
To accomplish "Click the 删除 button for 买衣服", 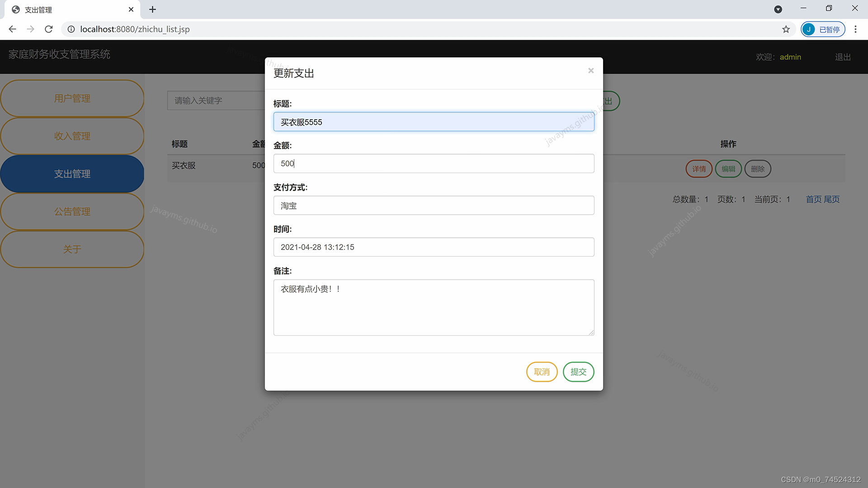I will [x=758, y=169].
